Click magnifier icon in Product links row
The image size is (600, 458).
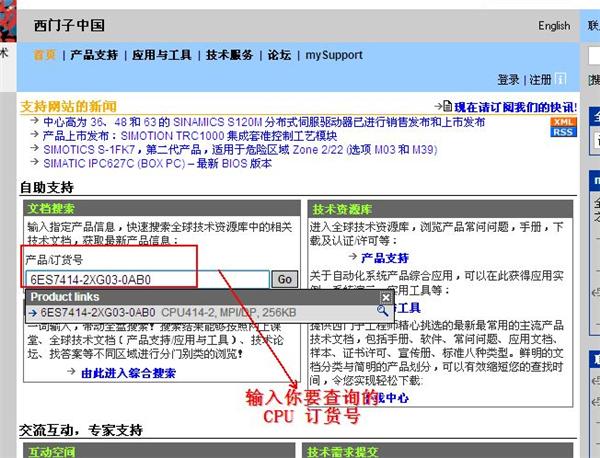coord(382,311)
